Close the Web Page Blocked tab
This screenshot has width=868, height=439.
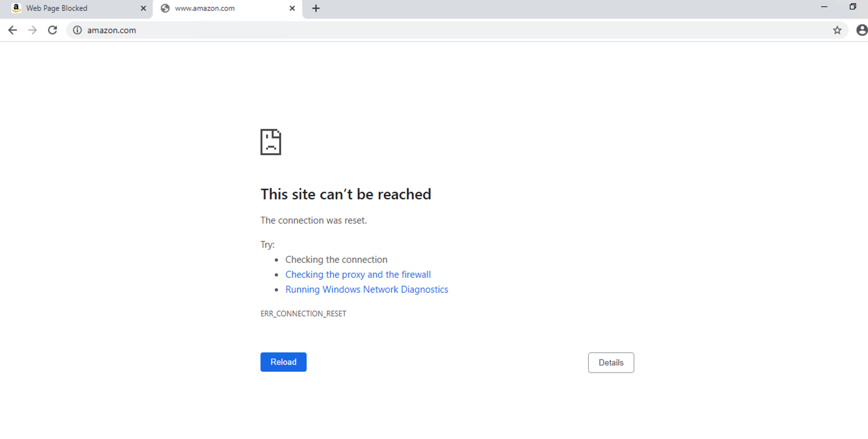pos(143,9)
